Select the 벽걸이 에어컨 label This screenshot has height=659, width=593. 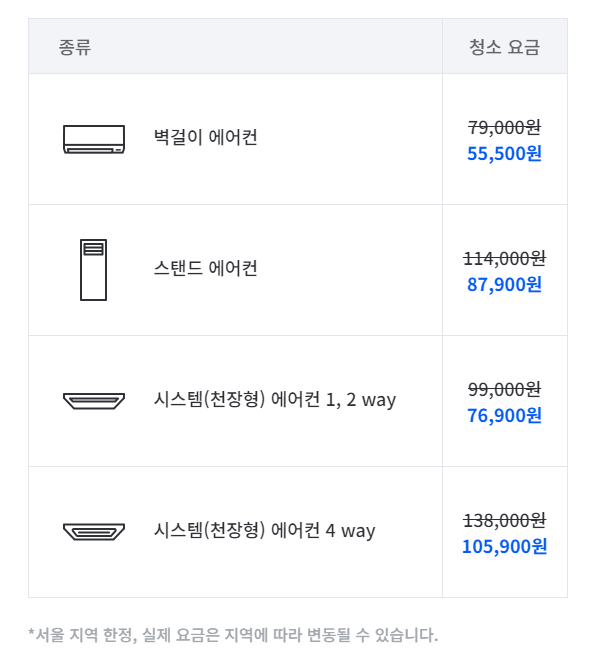click(206, 137)
